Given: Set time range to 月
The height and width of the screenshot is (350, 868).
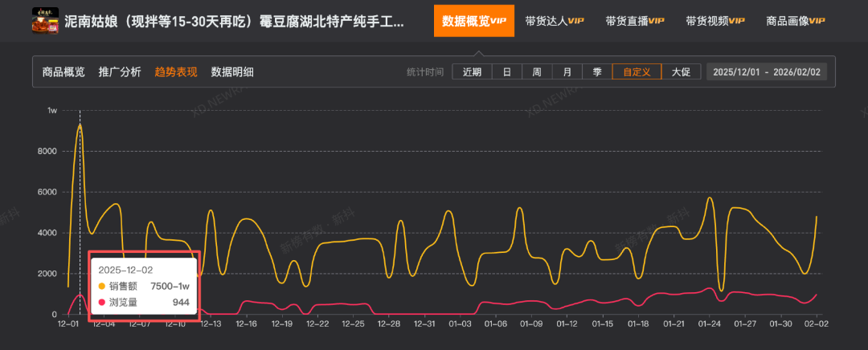Looking at the screenshot, I should click(x=567, y=72).
